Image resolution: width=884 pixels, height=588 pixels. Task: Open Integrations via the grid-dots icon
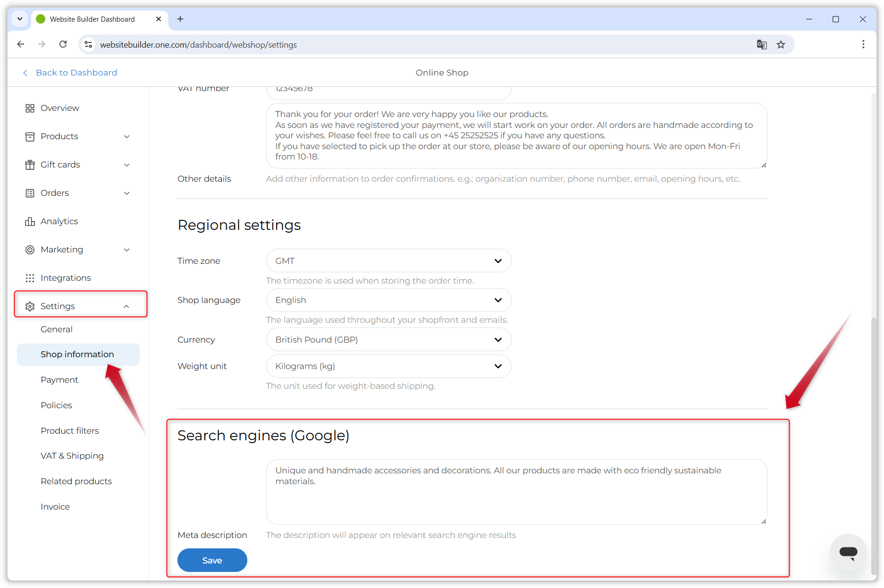30,277
